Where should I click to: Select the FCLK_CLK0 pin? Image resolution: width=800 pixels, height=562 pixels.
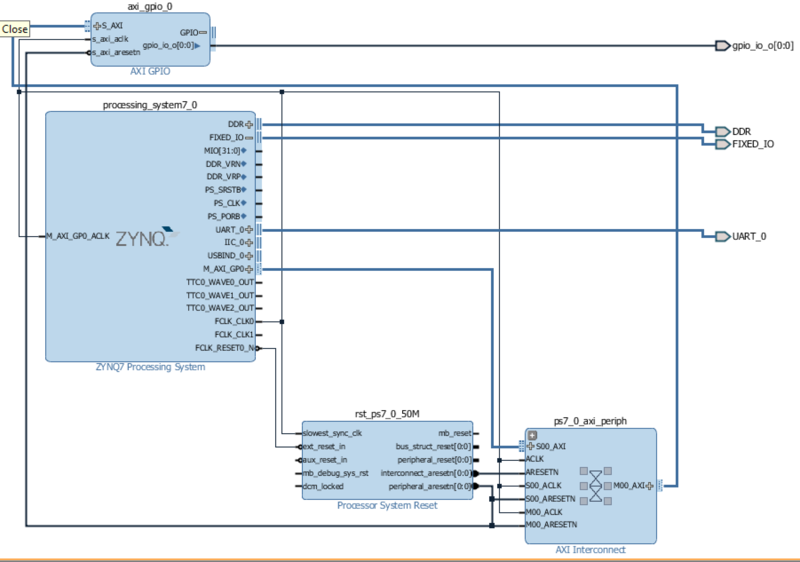pos(234,321)
